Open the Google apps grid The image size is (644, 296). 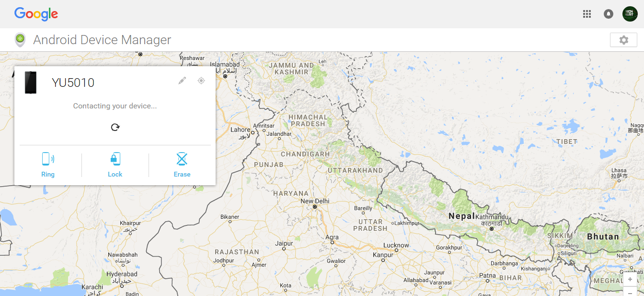click(587, 14)
